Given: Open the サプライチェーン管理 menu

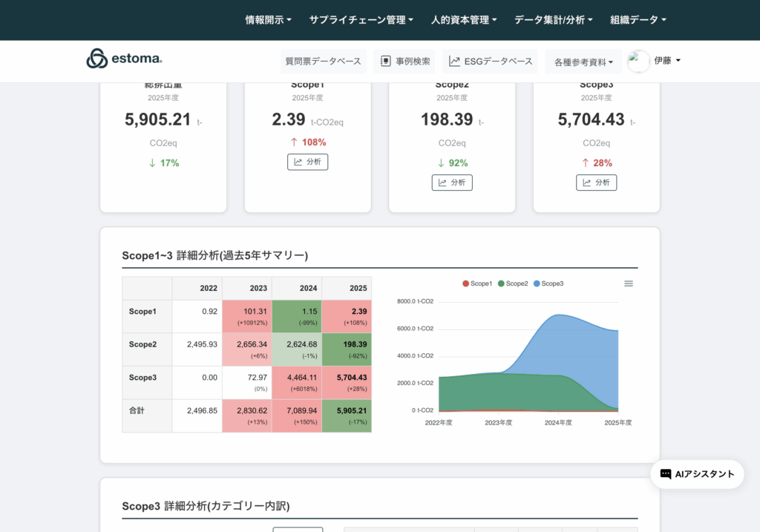Looking at the screenshot, I should (x=361, y=20).
